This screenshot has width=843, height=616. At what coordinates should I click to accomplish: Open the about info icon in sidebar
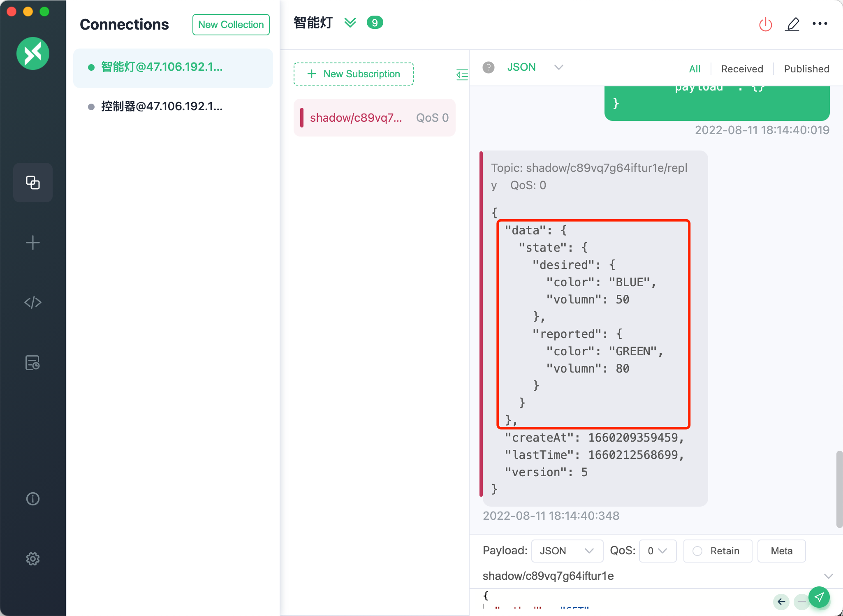(x=33, y=499)
